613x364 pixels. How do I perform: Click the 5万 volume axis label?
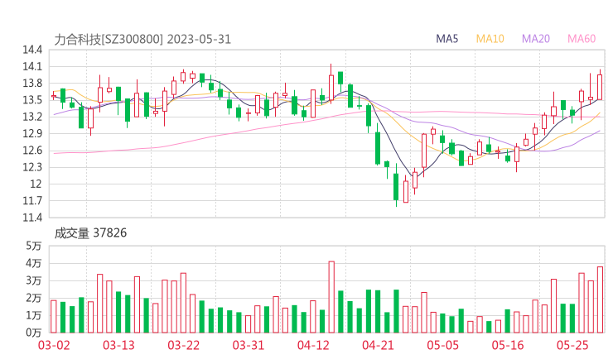[x=33, y=246]
